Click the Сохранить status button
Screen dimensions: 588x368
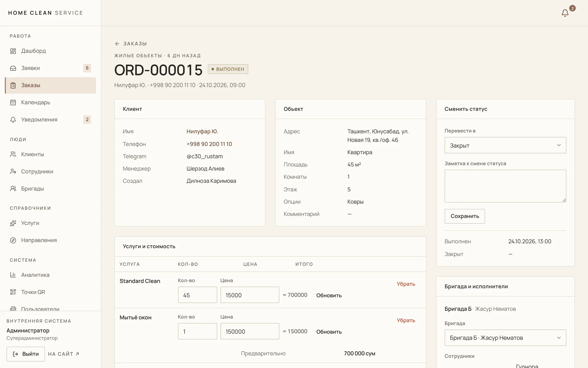point(465,216)
